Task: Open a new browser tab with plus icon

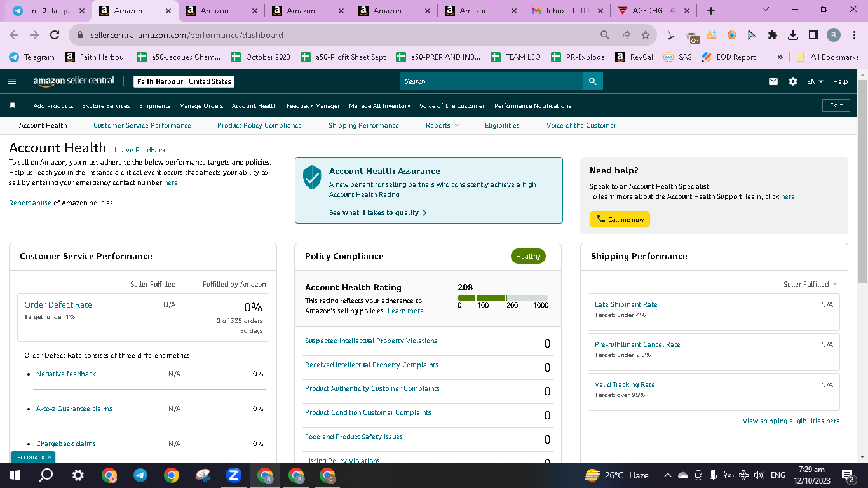Action: click(711, 11)
